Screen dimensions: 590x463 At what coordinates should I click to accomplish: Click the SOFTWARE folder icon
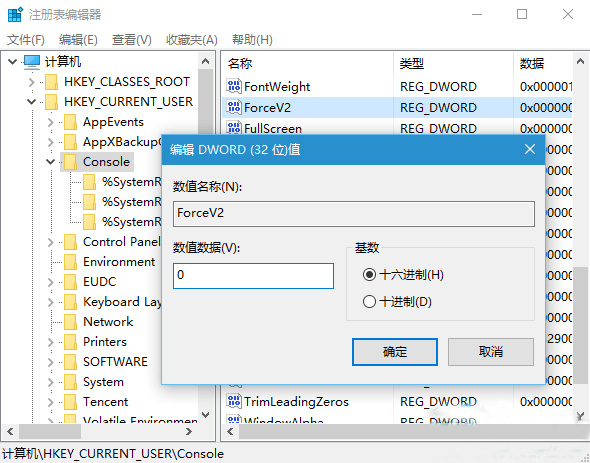tap(70, 362)
